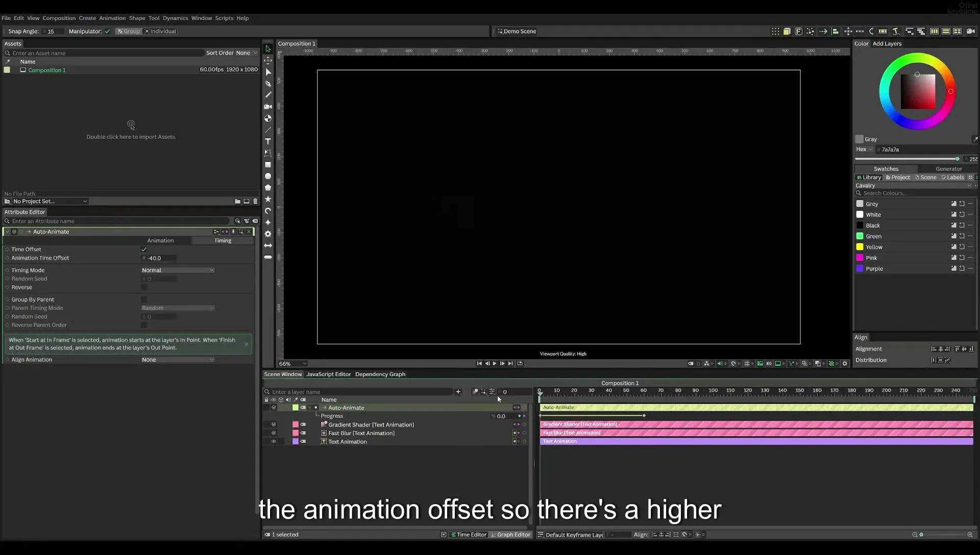Delete the project asset with the trash icon

[255, 201]
